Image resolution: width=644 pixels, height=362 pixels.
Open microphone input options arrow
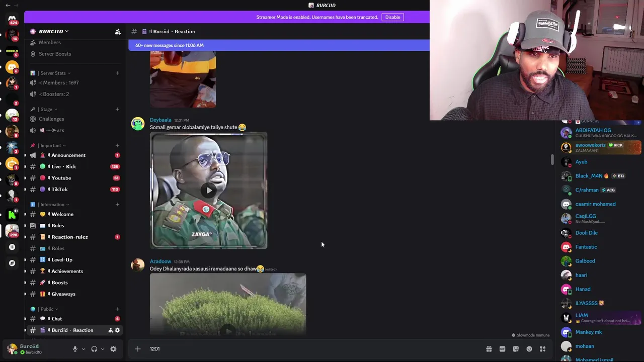(84, 349)
